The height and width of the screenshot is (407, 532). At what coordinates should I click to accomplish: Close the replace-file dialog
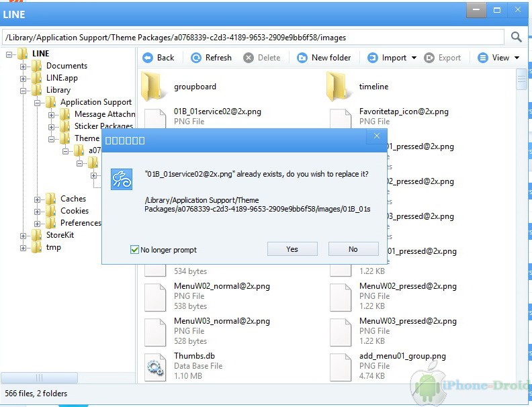(x=377, y=136)
